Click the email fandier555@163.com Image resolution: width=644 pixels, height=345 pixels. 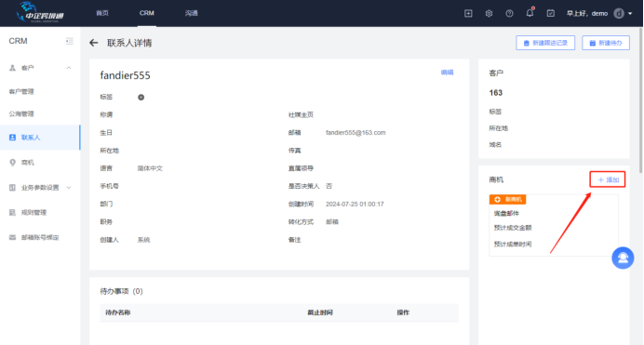tap(356, 132)
